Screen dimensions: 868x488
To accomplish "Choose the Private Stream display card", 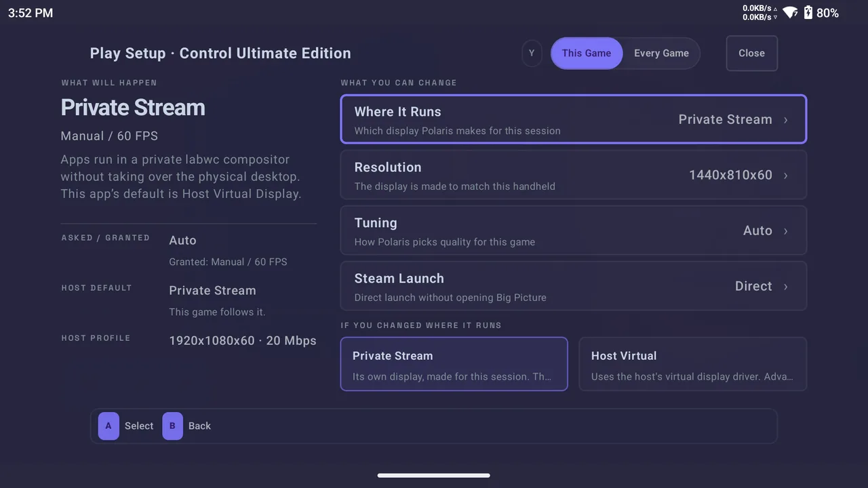I will (454, 364).
